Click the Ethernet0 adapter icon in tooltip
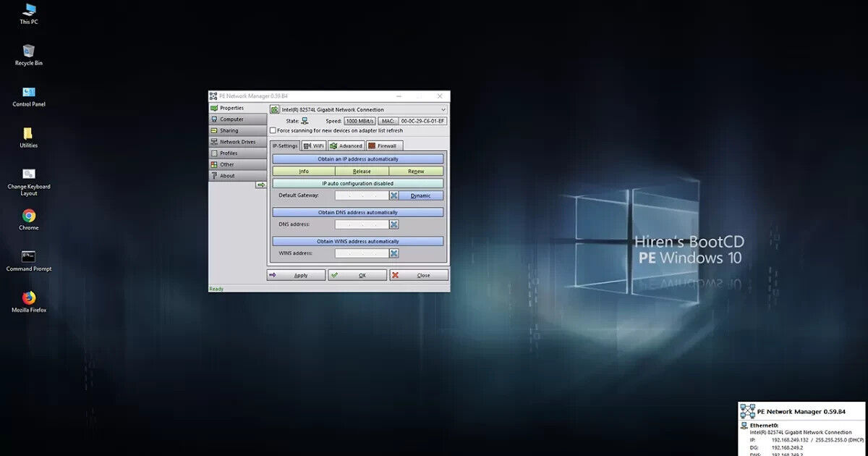This screenshot has width=868, height=456. (x=743, y=426)
